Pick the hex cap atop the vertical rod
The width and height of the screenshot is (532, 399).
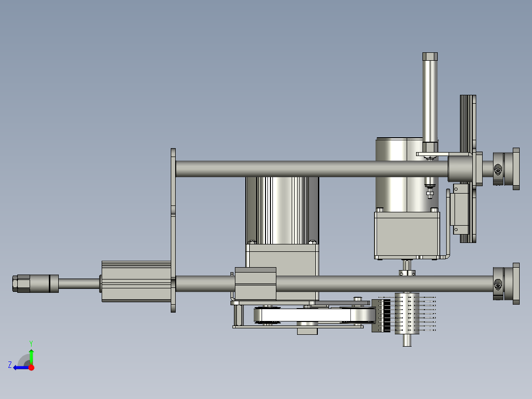tap(430, 56)
